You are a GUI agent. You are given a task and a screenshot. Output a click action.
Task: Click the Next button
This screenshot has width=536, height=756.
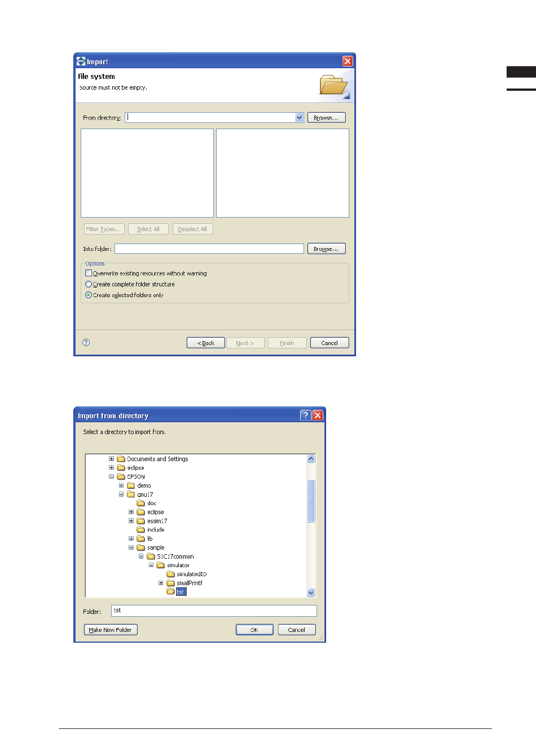pos(245,343)
